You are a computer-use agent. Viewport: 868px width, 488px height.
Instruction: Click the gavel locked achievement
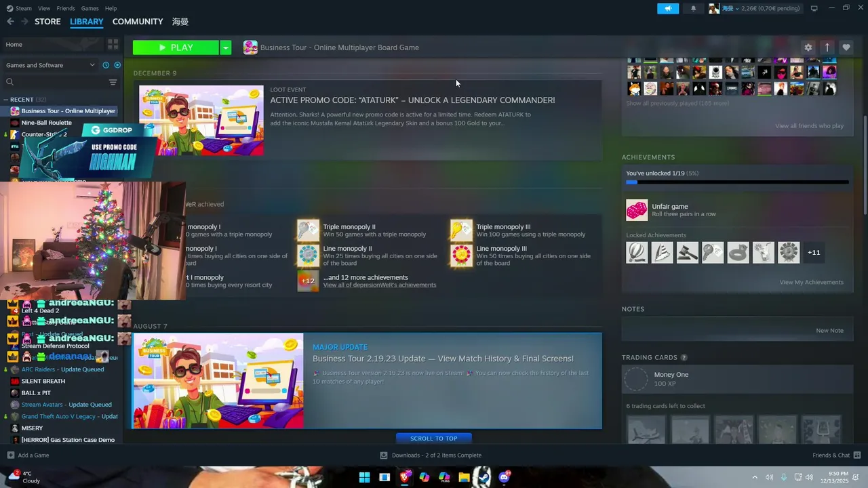point(687,253)
